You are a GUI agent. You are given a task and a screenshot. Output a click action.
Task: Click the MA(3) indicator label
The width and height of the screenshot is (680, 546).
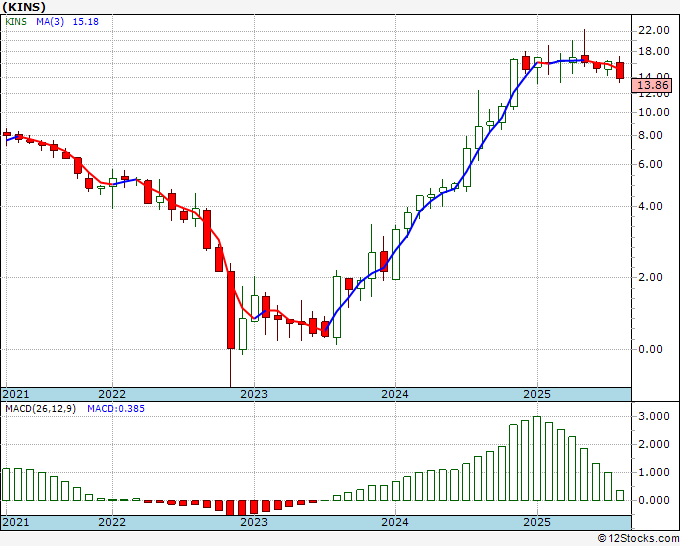click(x=50, y=22)
